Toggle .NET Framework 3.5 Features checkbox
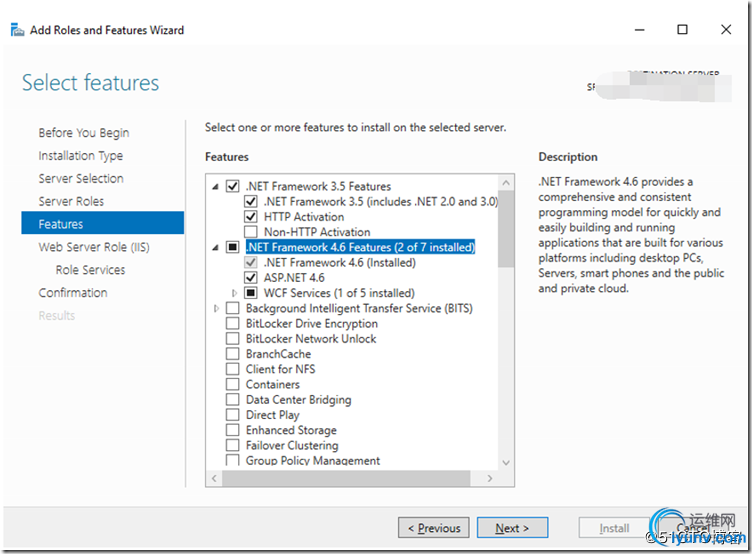 tap(233, 186)
